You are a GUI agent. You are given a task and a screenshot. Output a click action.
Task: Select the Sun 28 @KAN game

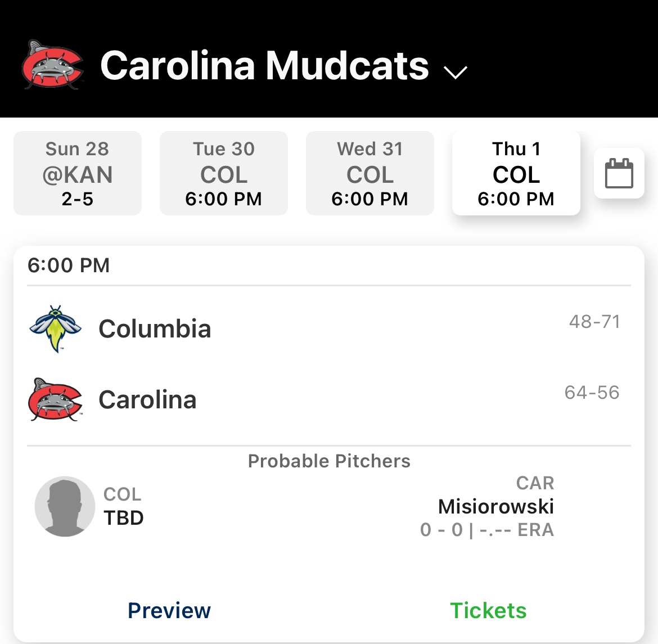point(78,173)
